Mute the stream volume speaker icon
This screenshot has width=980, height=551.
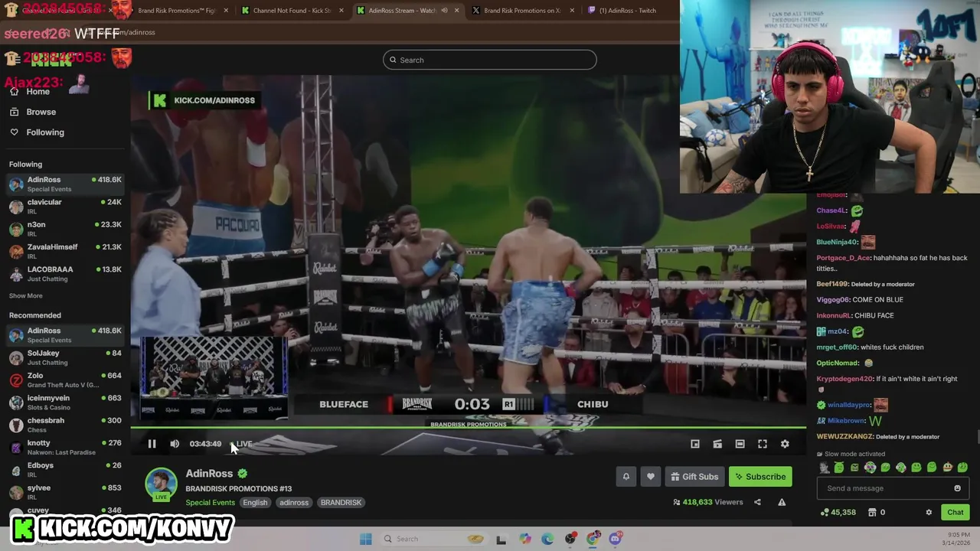[x=175, y=444]
